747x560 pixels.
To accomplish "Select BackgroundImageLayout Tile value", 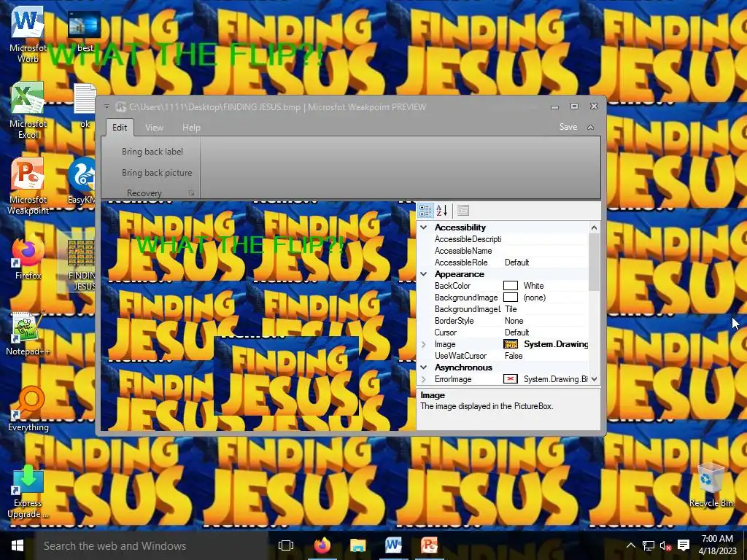I will click(511, 309).
